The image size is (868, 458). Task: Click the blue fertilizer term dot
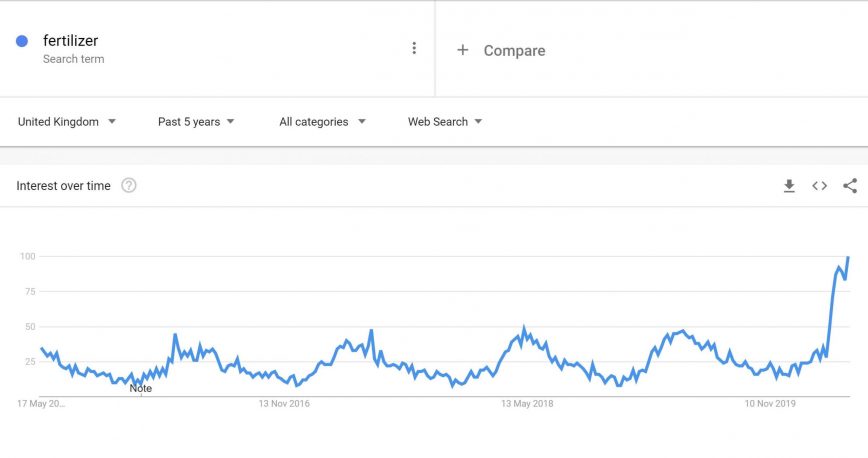pyautogui.click(x=22, y=41)
